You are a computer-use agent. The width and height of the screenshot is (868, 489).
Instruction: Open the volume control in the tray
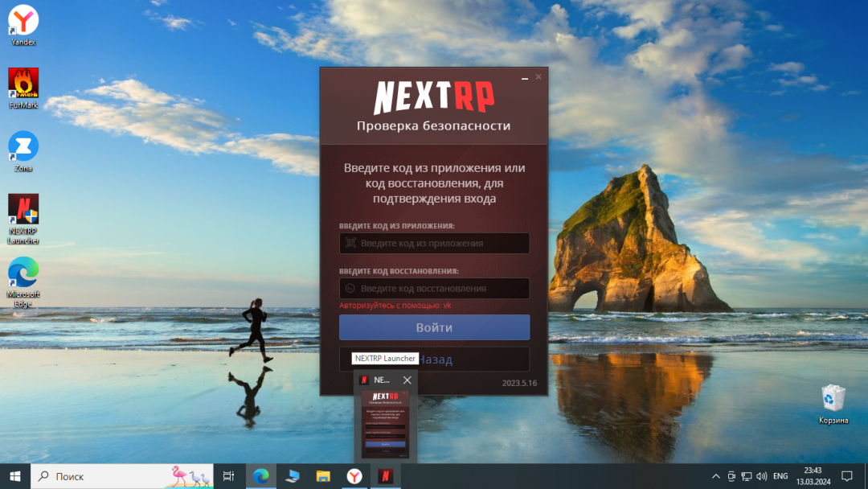point(762,476)
